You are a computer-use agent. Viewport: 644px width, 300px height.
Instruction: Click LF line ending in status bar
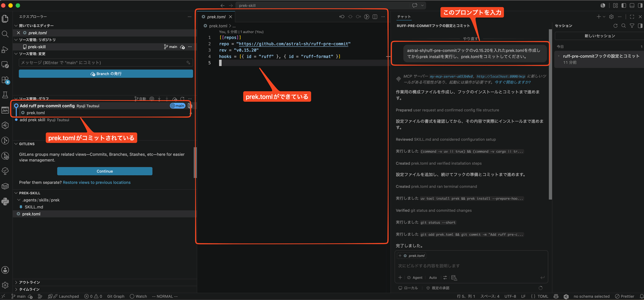[x=523, y=296]
